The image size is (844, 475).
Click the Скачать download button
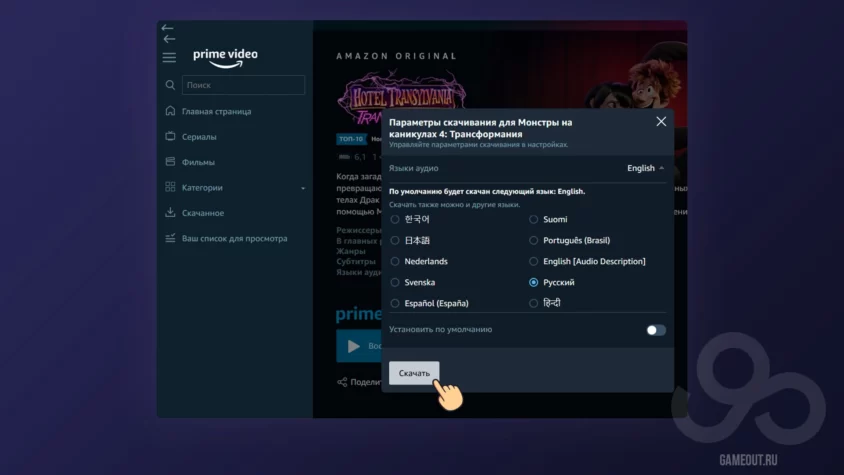(x=414, y=373)
